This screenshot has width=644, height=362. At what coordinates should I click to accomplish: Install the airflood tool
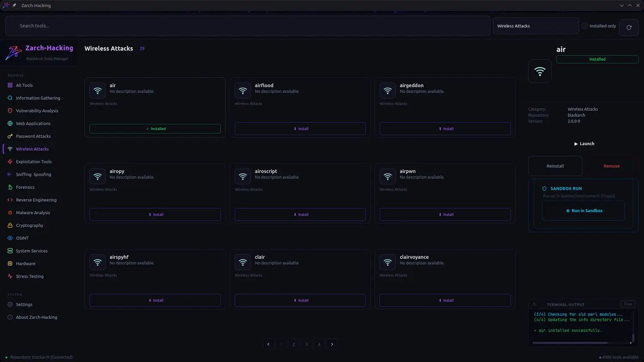(x=300, y=129)
